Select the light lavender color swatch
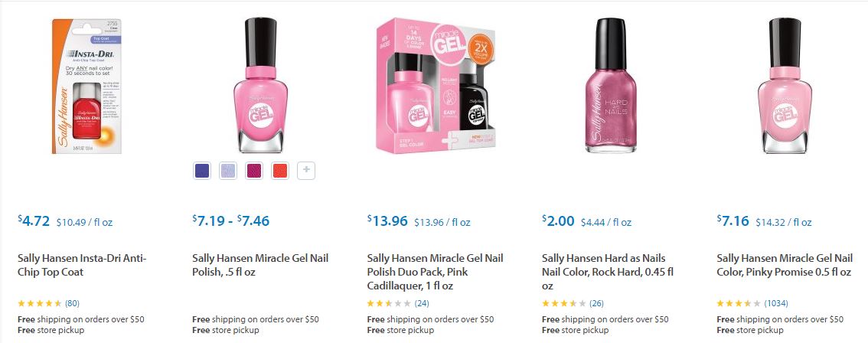 click(x=228, y=171)
